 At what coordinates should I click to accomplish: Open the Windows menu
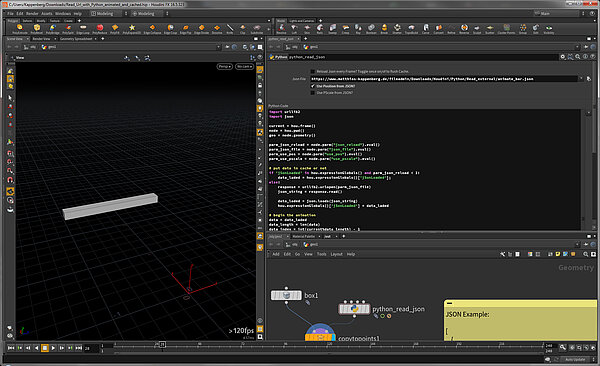[x=63, y=13]
